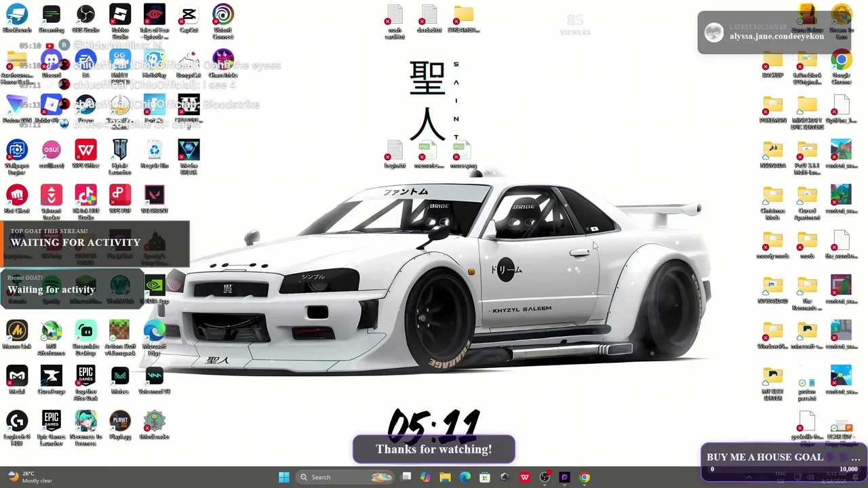Launch Copilot from the taskbar
Viewport: 868px width, 488px height.
pyautogui.click(x=425, y=477)
